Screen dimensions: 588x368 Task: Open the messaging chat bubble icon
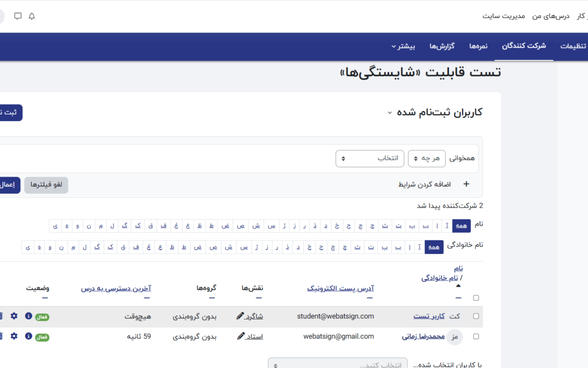click(x=18, y=16)
